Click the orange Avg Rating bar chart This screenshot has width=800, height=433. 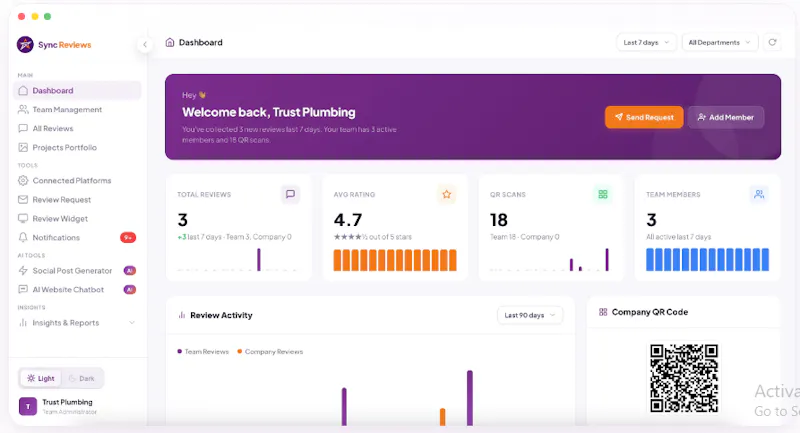(395, 260)
